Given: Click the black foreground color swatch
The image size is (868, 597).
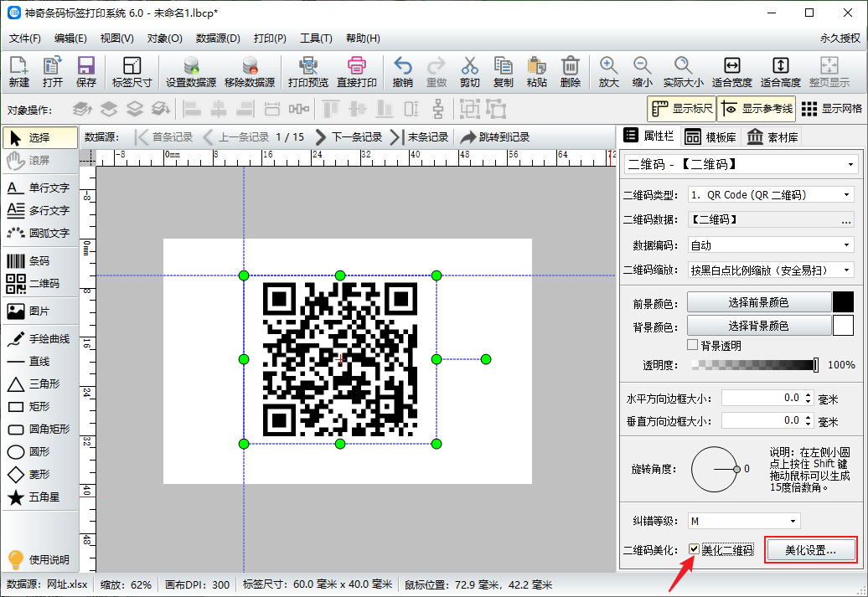Looking at the screenshot, I should click(843, 302).
